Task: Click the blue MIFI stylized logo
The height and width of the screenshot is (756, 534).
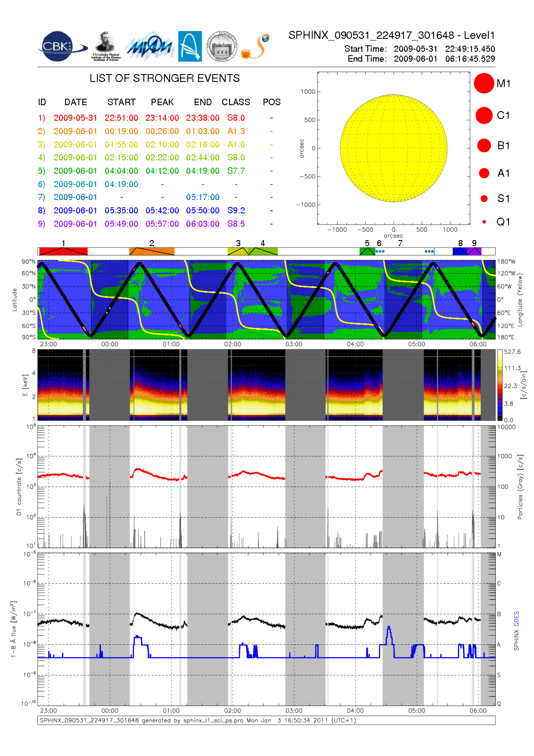Action: [149, 47]
